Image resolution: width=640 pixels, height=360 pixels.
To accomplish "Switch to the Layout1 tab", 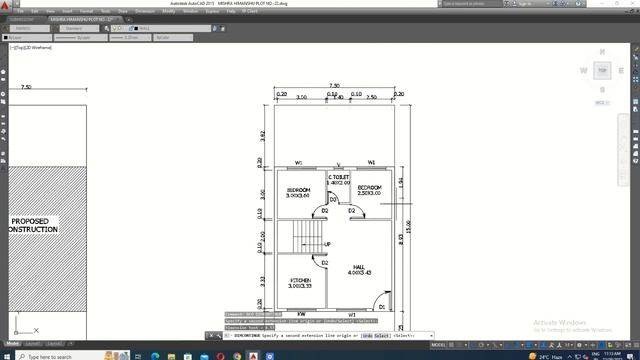I will point(32,344).
